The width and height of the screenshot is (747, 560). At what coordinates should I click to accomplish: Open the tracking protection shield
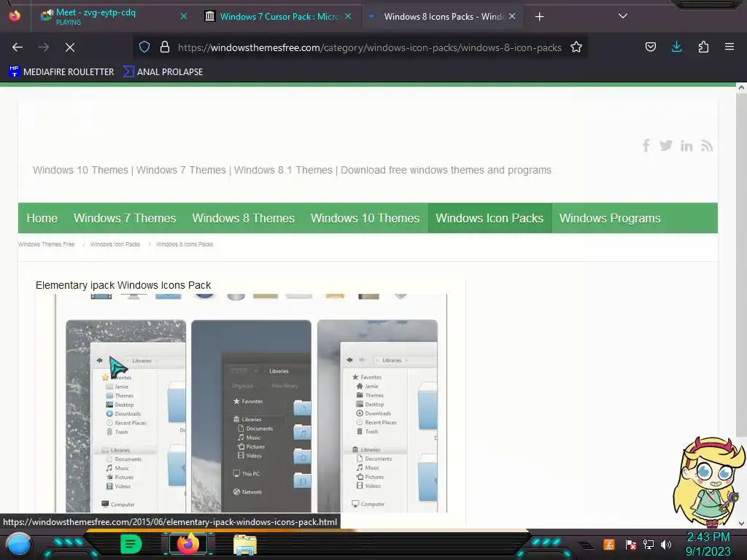click(144, 47)
